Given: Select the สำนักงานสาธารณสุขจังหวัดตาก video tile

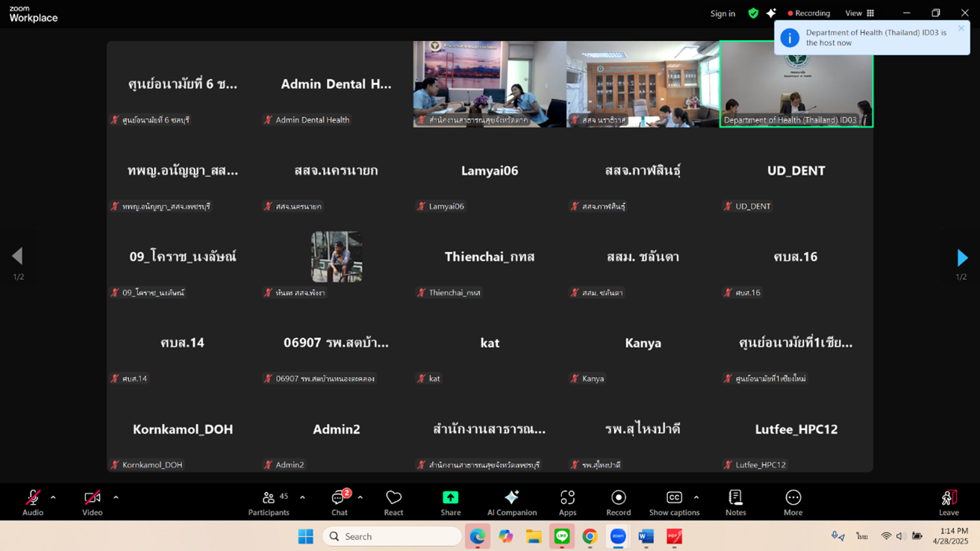Looking at the screenshot, I should 490,84.
